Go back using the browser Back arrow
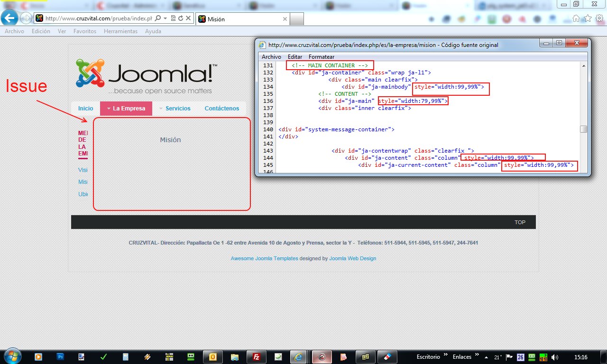 10,18
